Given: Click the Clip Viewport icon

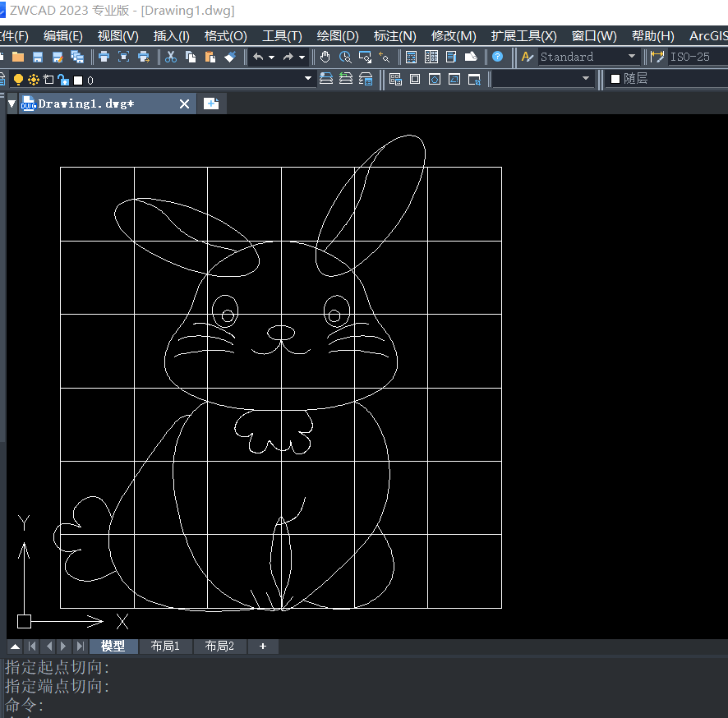Looking at the screenshot, I should pyautogui.click(x=474, y=80).
